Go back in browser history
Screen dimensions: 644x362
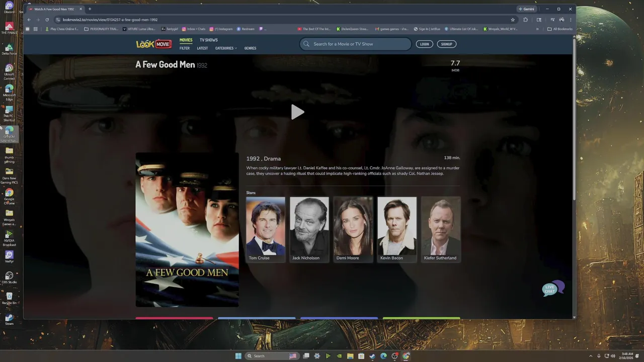point(29,20)
